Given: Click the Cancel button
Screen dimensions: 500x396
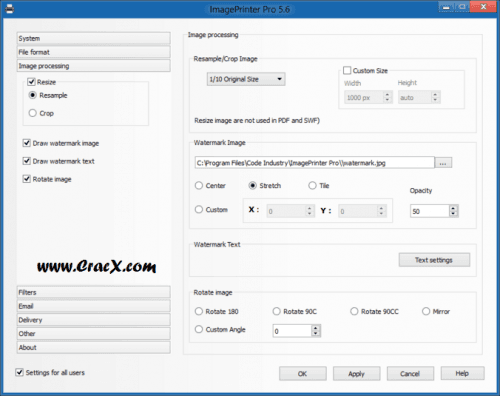Looking at the screenshot, I should point(410,374).
